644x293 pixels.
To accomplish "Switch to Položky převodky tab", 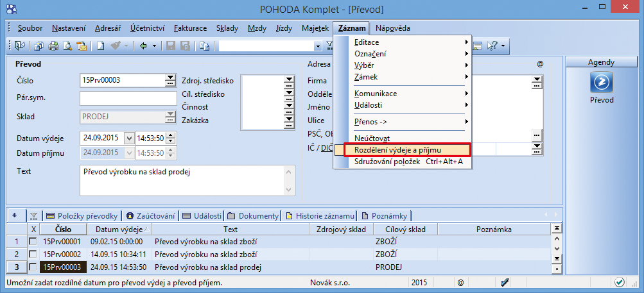I will (83, 216).
